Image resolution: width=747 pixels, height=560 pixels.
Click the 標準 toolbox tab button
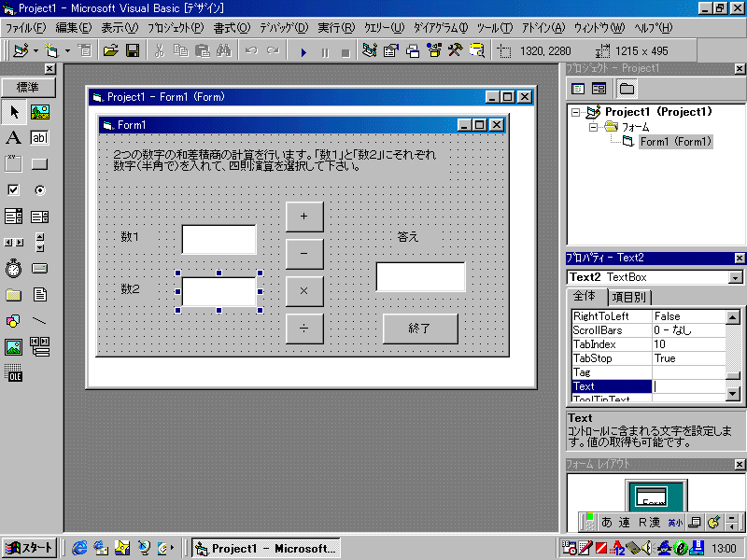point(28,88)
